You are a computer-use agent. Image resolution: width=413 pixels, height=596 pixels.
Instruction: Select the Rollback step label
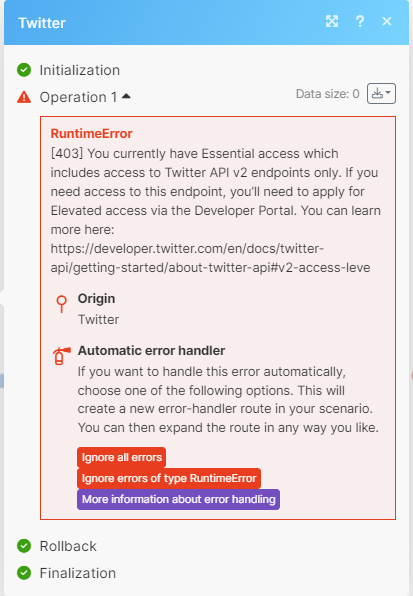pyautogui.click(x=68, y=546)
